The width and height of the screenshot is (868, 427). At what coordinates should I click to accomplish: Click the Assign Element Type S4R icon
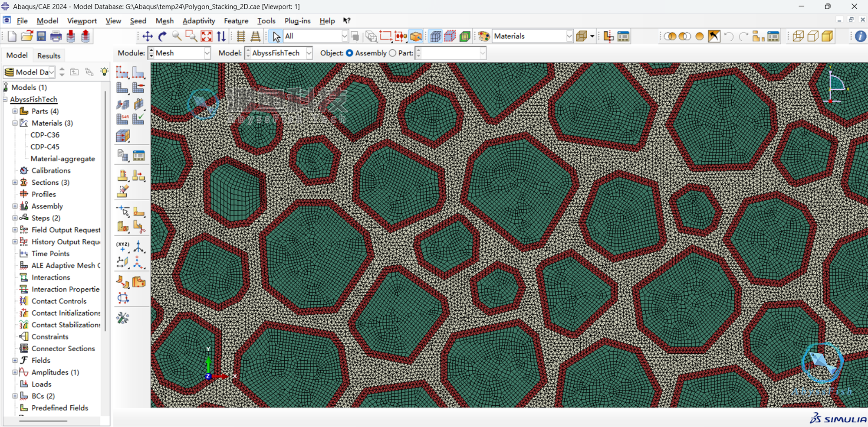pyautogui.click(x=122, y=119)
